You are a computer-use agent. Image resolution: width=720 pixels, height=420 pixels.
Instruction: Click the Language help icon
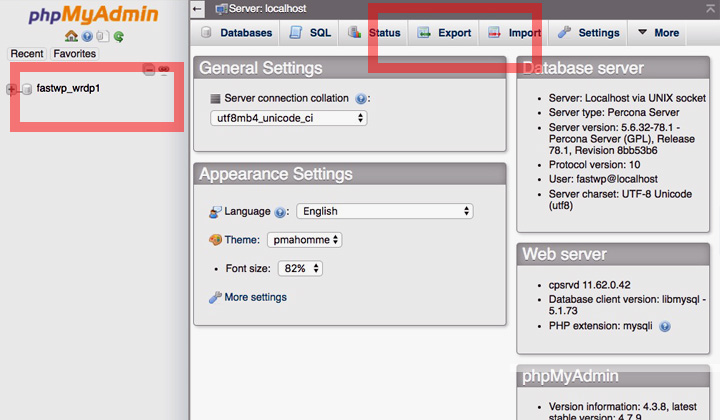point(280,212)
